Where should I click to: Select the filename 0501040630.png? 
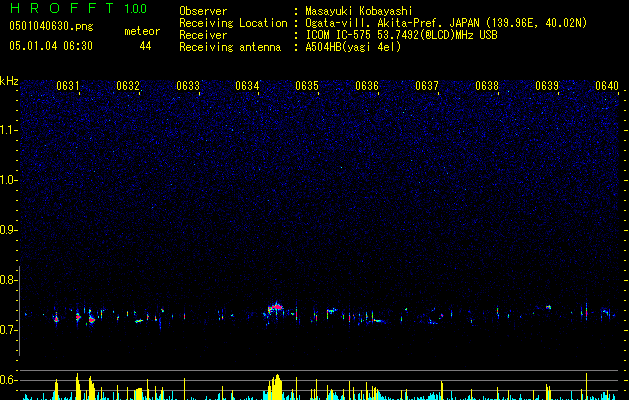coord(51,26)
